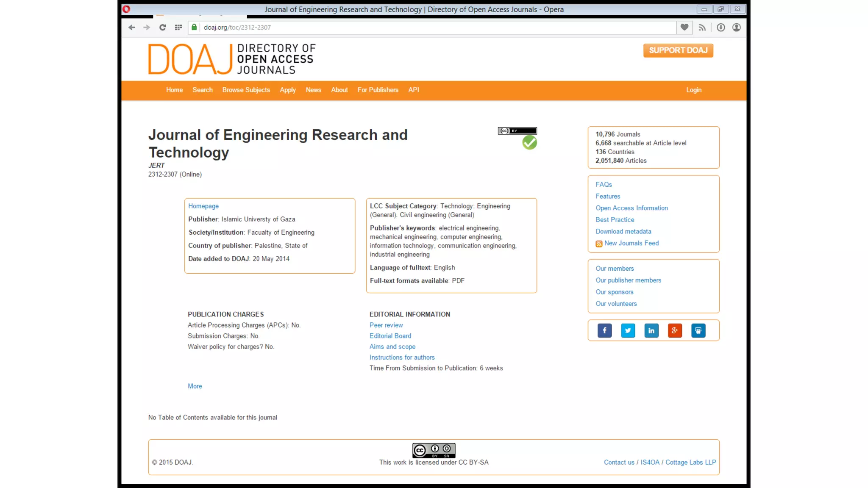
Task: Open the For Publishers menu item
Action: pyautogui.click(x=378, y=90)
